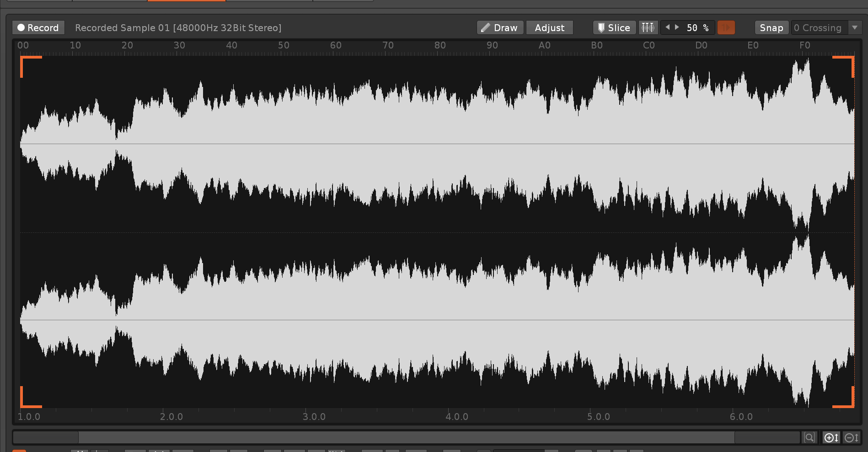Click the 50 % sensitivity value field
Viewport: 868px width, 452px height.
pyautogui.click(x=697, y=28)
